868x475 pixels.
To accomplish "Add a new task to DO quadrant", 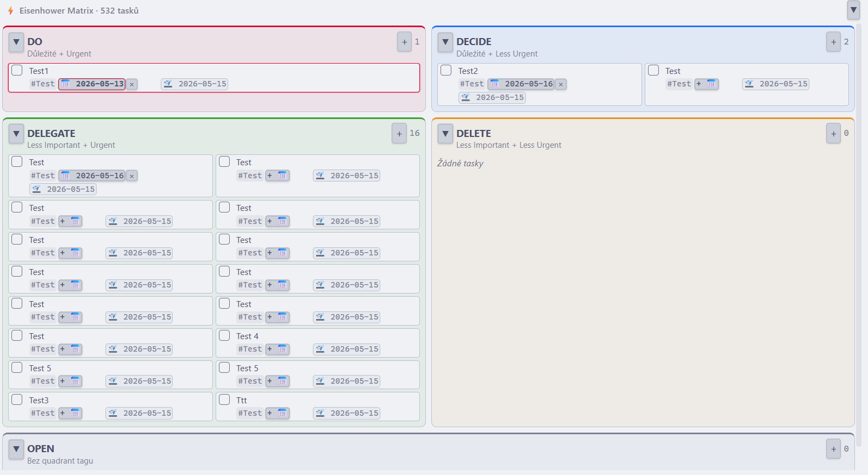I will pos(404,42).
